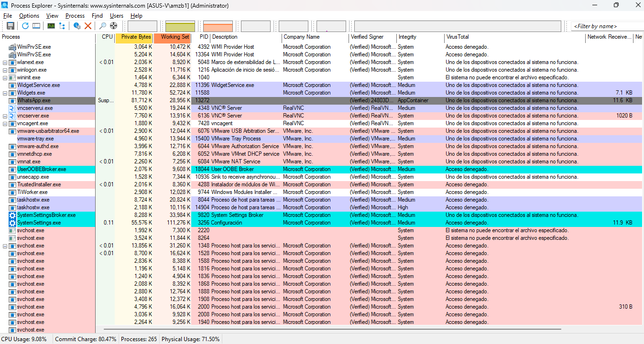The width and height of the screenshot is (644, 344).
Task: Open the Find menu
Action: tap(97, 16)
